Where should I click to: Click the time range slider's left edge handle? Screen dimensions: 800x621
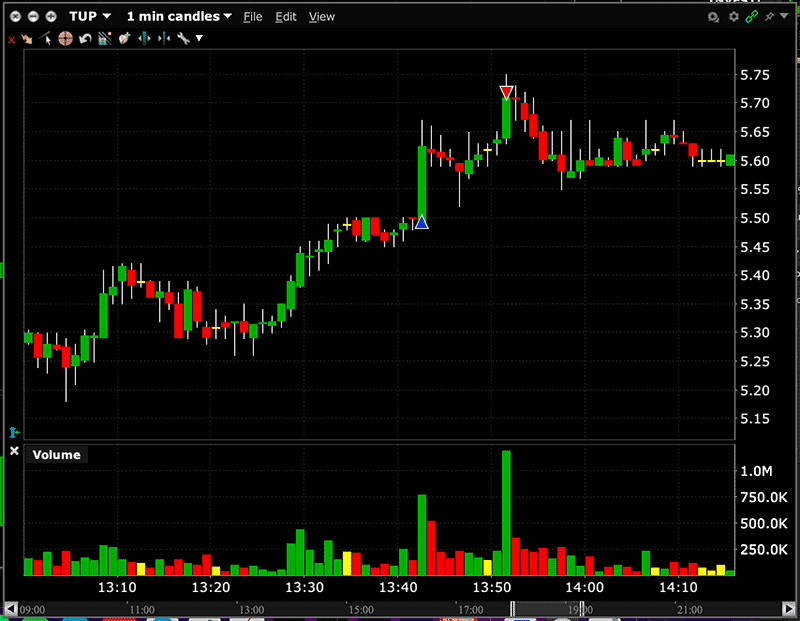(x=513, y=609)
